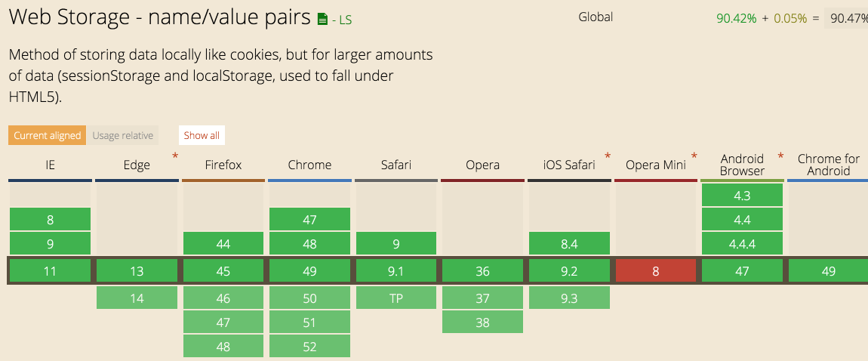Click the asterisk next to Android Browser
This screenshot has width=868, height=361.
[780, 156]
